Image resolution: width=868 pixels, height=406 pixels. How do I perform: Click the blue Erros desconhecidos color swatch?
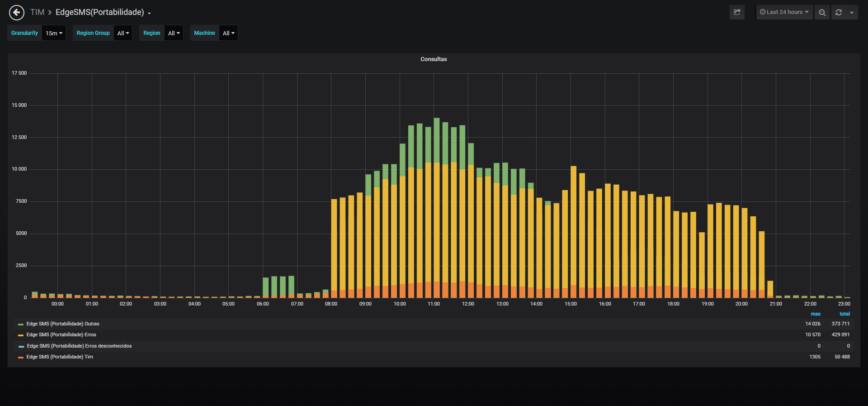21,347
